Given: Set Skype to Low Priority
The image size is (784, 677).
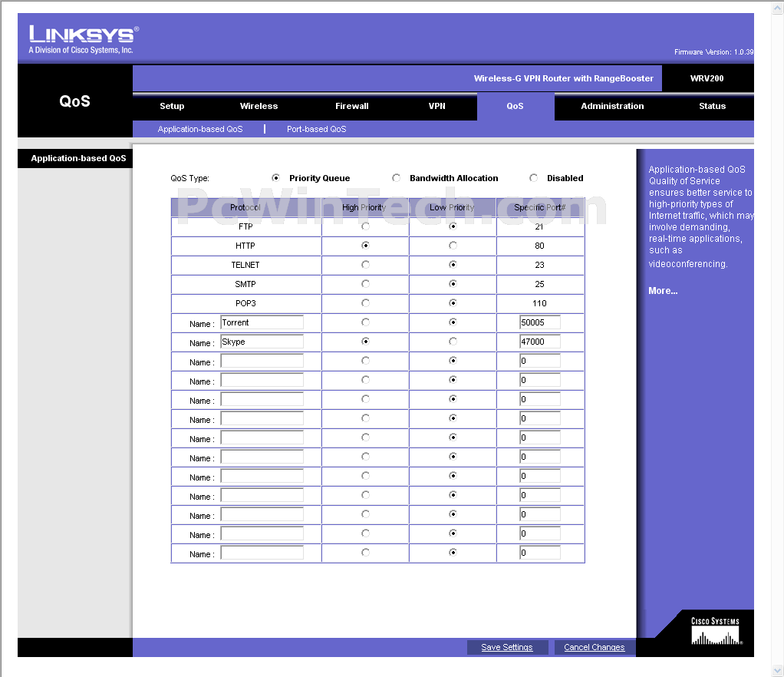Looking at the screenshot, I should click(x=453, y=342).
